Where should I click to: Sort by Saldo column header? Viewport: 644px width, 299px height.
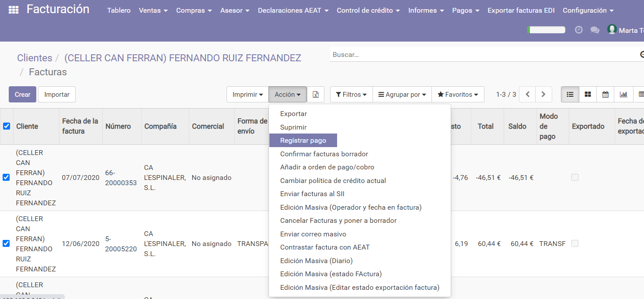(x=520, y=126)
